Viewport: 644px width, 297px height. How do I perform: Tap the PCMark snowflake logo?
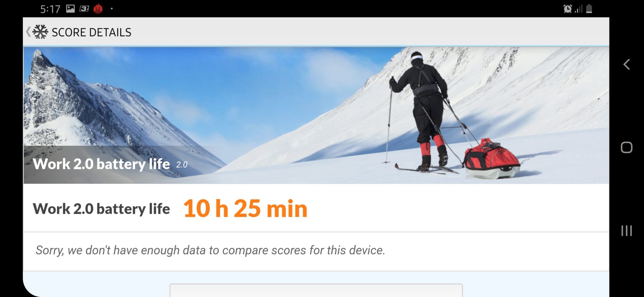pyautogui.click(x=40, y=32)
